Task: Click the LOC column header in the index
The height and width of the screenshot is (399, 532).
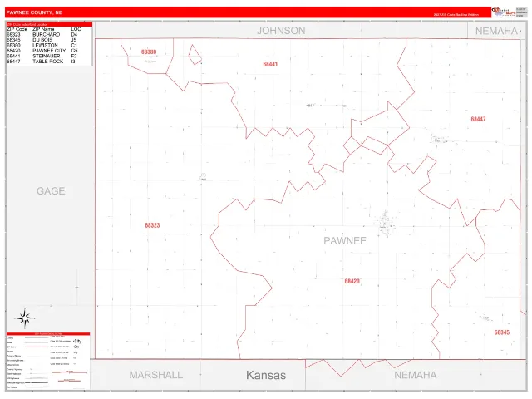Action: [76, 29]
